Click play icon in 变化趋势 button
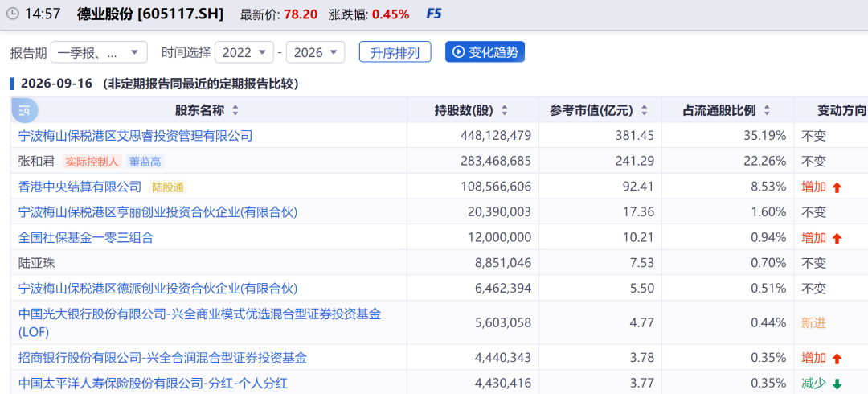 pyautogui.click(x=458, y=52)
